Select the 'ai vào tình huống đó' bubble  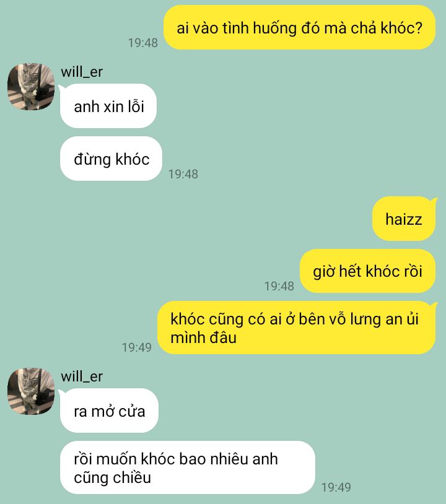[x=299, y=28]
